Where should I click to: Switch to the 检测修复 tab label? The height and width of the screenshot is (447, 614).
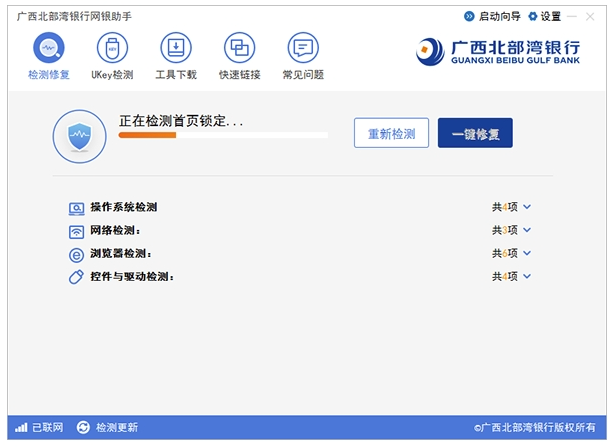tap(49, 74)
